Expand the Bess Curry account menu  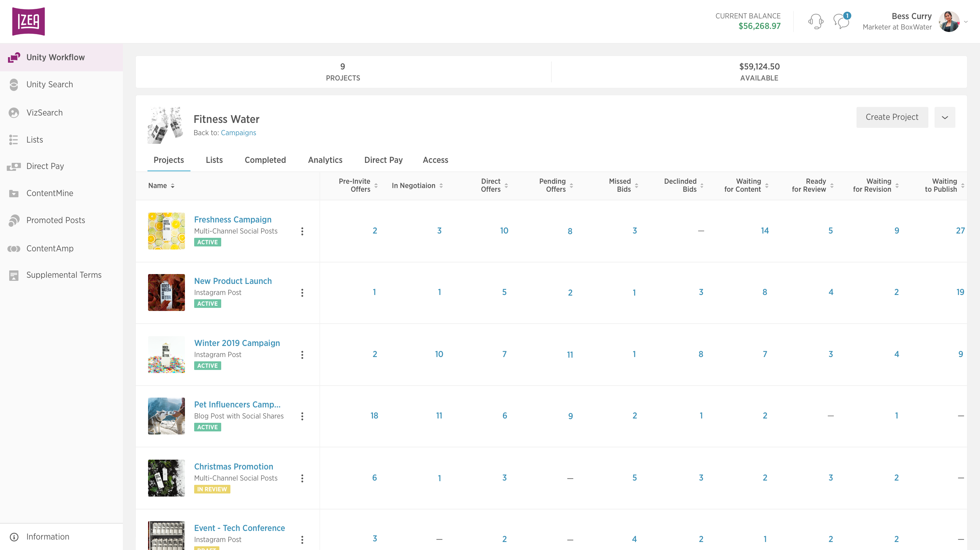966,22
